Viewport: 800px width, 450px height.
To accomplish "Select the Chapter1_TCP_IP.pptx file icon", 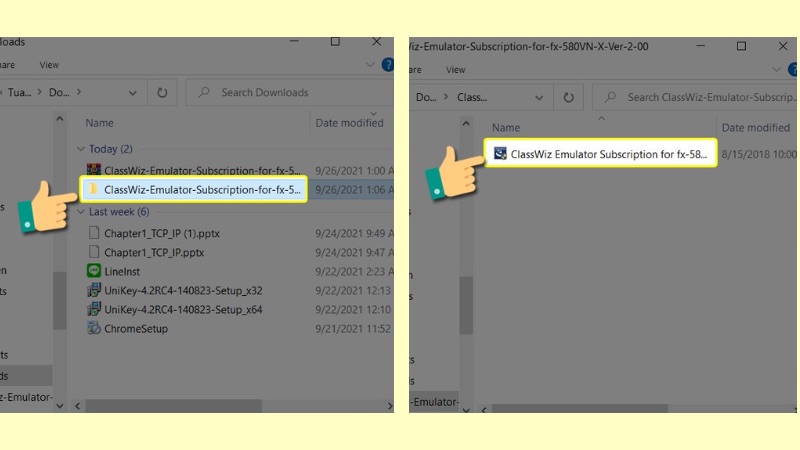I will point(94,252).
